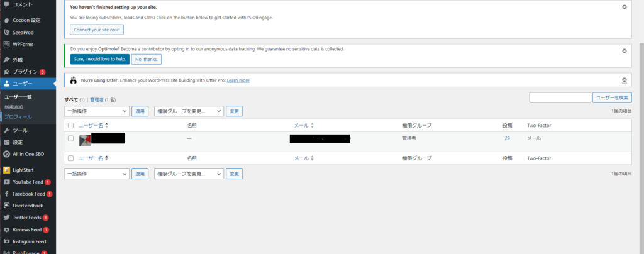This screenshot has width=644, height=254.
Task: Open プロフィール submenu item
Action: point(18,117)
